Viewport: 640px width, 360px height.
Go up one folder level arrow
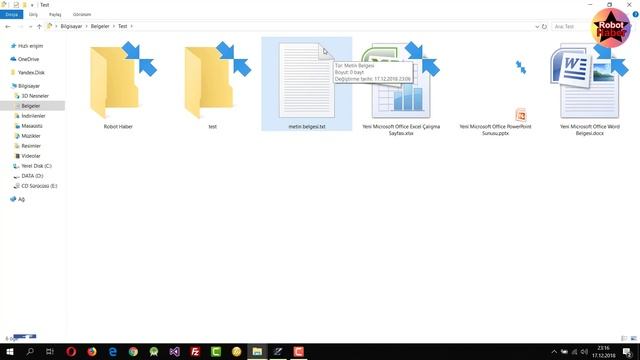[x=39, y=27]
